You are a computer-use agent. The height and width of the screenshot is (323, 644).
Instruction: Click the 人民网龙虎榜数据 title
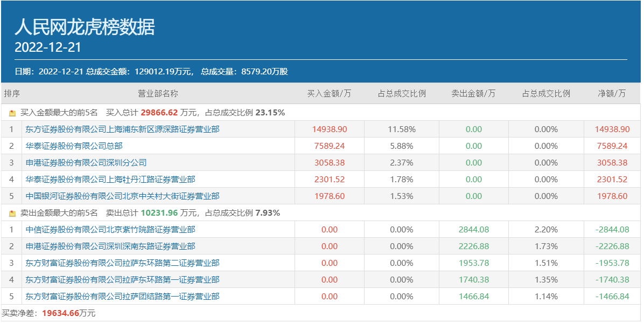pos(85,27)
